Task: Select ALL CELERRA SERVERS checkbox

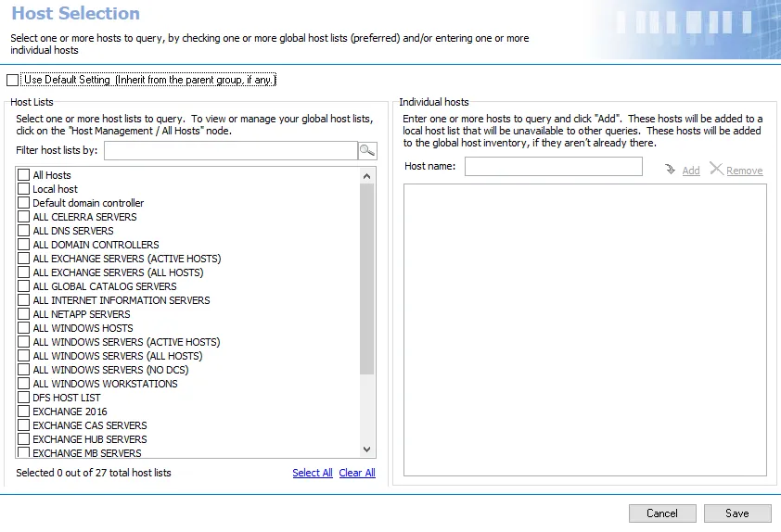Action: 23,217
